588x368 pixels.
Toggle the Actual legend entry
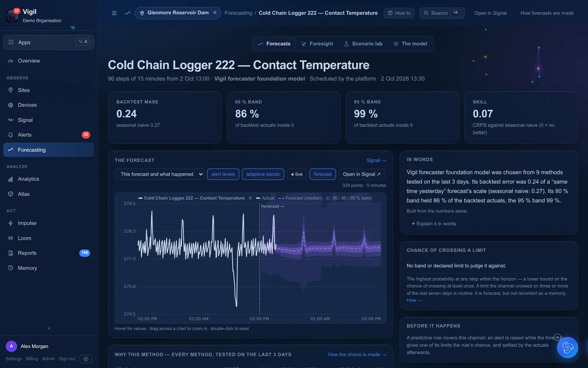click(x=265, y=198)
